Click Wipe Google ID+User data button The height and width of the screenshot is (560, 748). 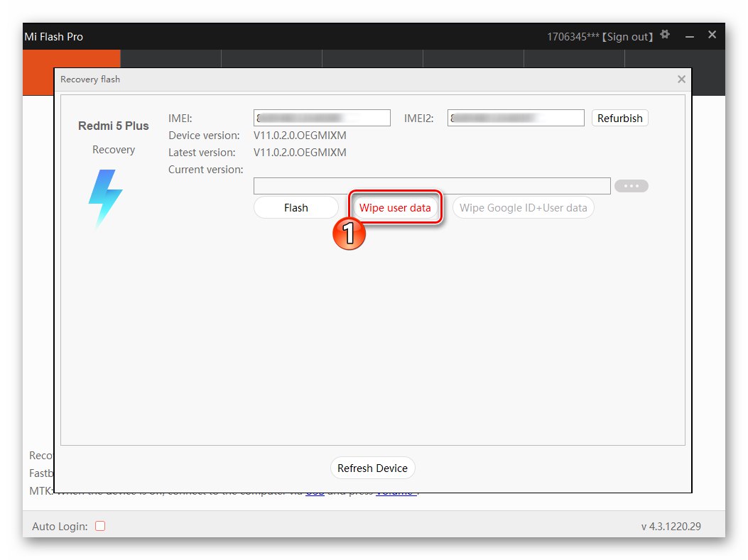tap(523, 208)
